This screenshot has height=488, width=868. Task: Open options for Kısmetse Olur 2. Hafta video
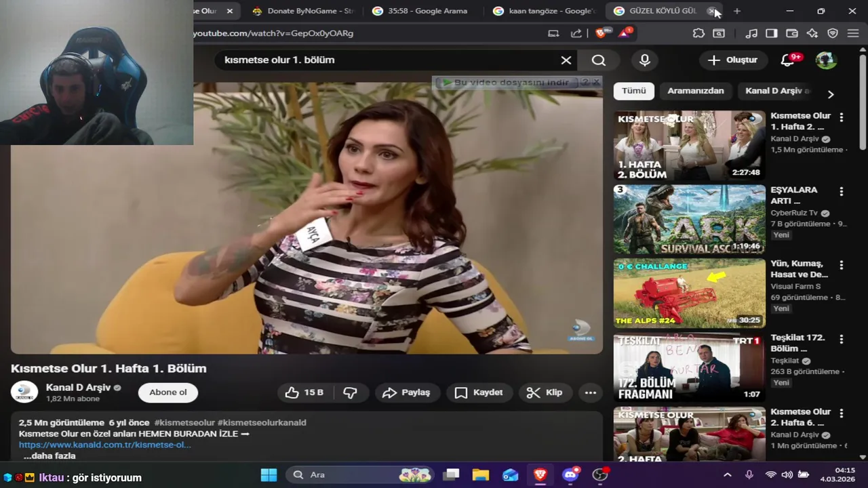pos(842,413)
